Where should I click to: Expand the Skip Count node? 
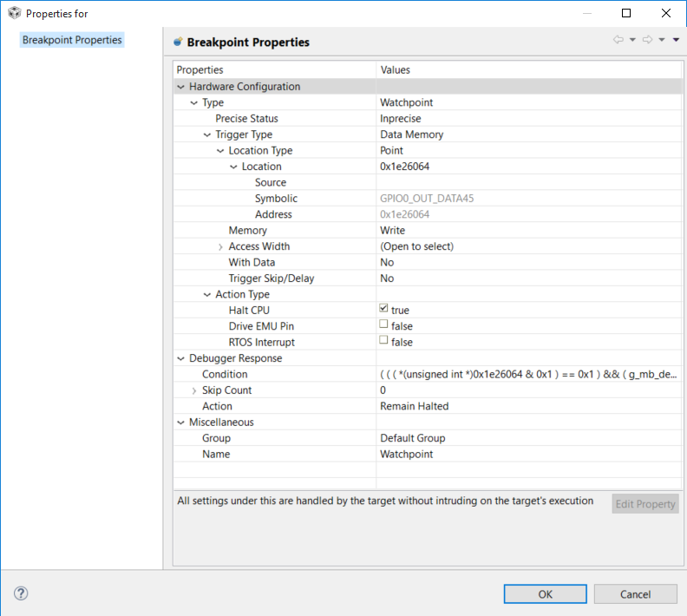pos(193,390)
